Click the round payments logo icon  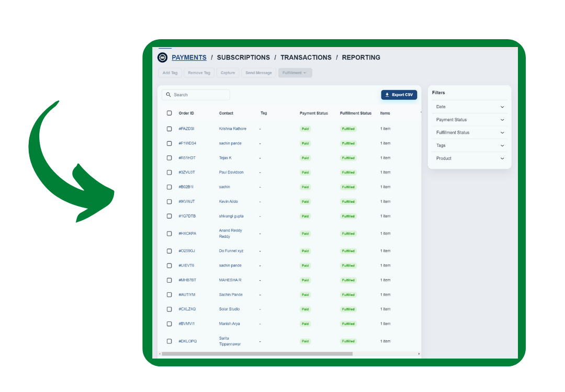click(x=162, y=57)
